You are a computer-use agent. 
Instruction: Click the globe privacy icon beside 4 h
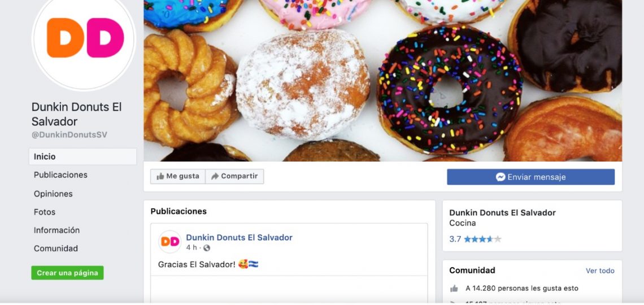point(207,248)
